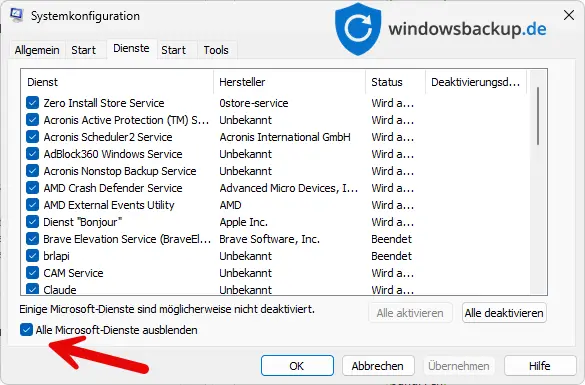Select the Acronis Nonstop Backup Service name
The height and width of the screenshot is (385, 585).
(120, 171)
